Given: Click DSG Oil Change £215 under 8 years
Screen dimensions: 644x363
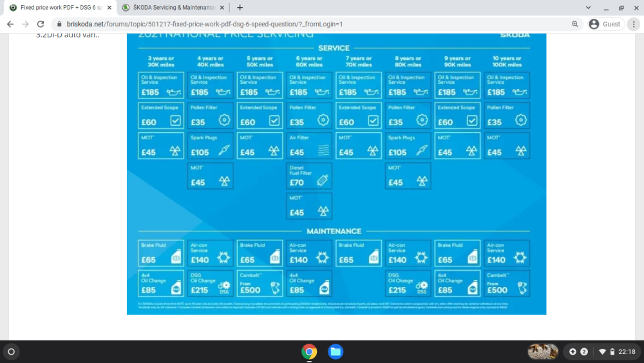Looking at the screenshot, I should pyautogui.click(x=408, y=284).
